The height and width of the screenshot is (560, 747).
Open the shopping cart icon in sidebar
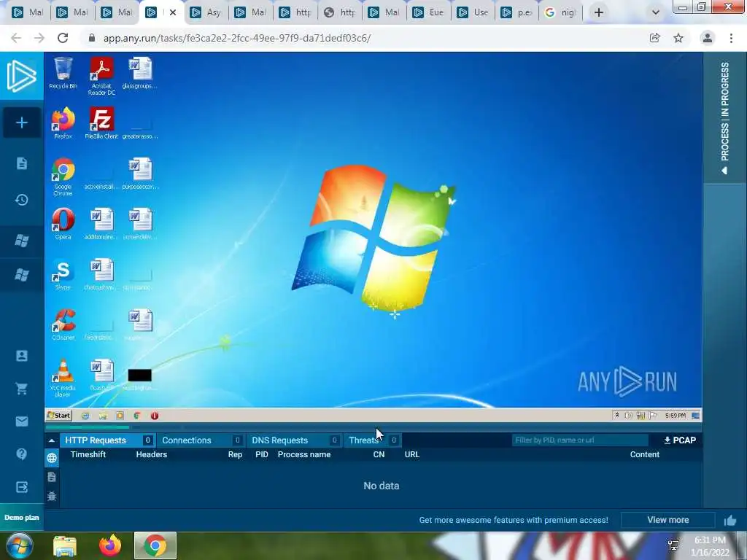point(21,389)
